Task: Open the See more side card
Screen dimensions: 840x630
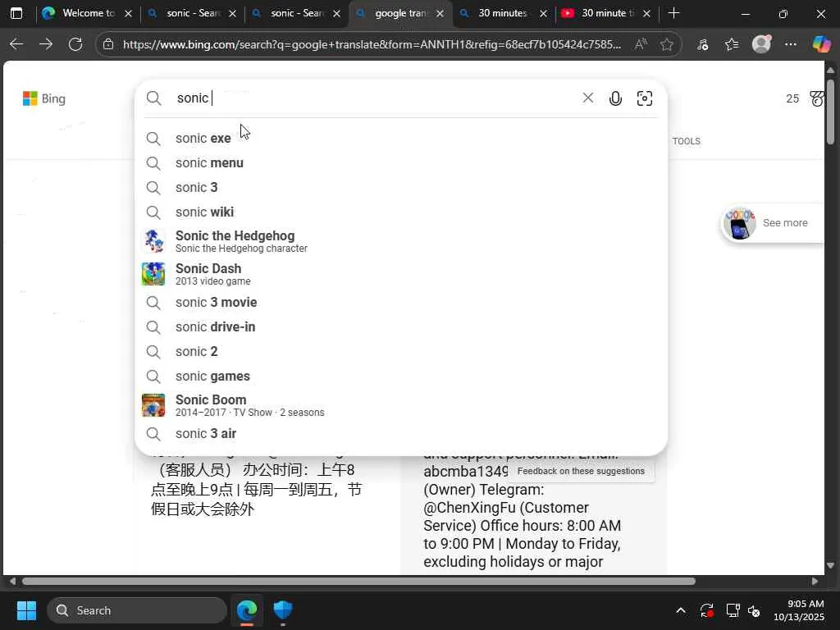Action: tap(773, 223)
